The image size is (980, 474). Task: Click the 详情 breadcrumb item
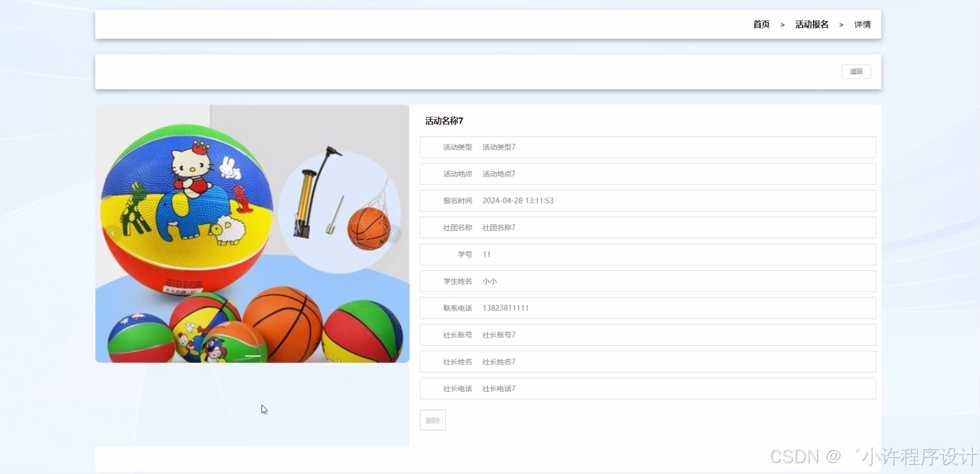862,24
